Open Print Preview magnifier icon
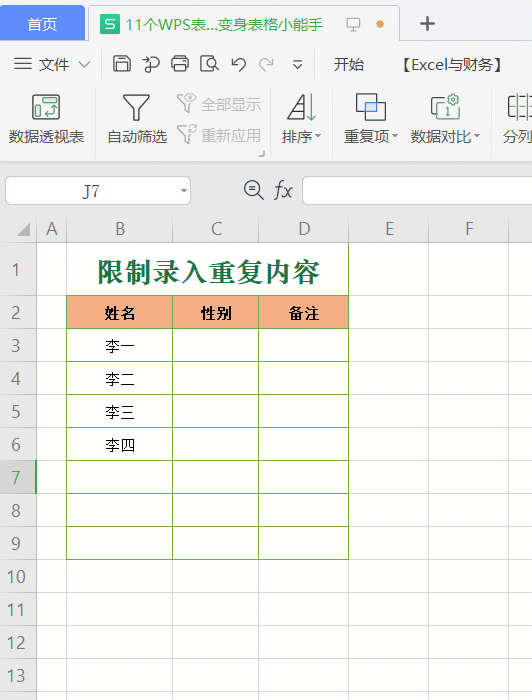Viewport: 532px width, 700px height. 209,64
